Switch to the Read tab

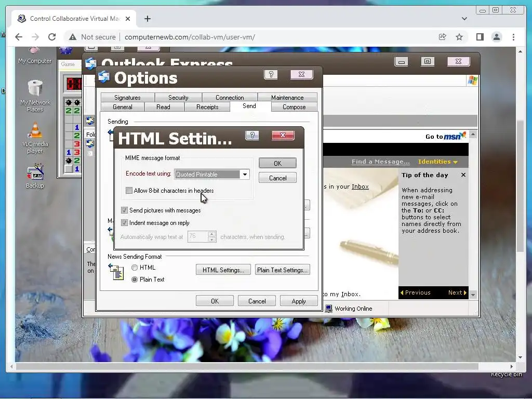click(x=163, y=107)
